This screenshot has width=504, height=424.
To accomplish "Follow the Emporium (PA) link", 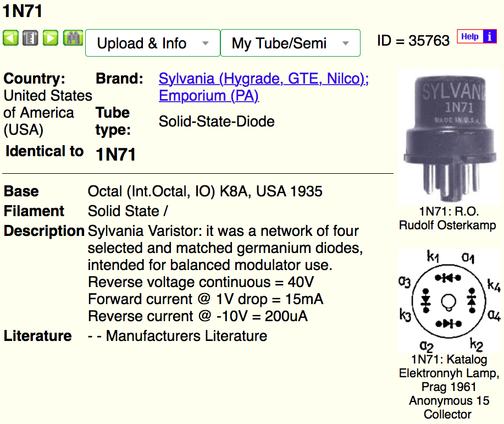I will coord(208,96).
